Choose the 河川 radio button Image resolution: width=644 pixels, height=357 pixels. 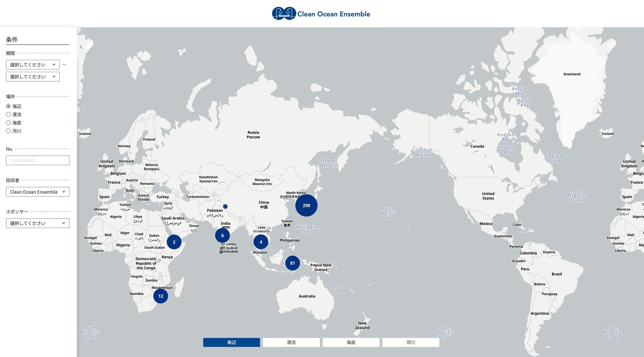click(9, 131)
